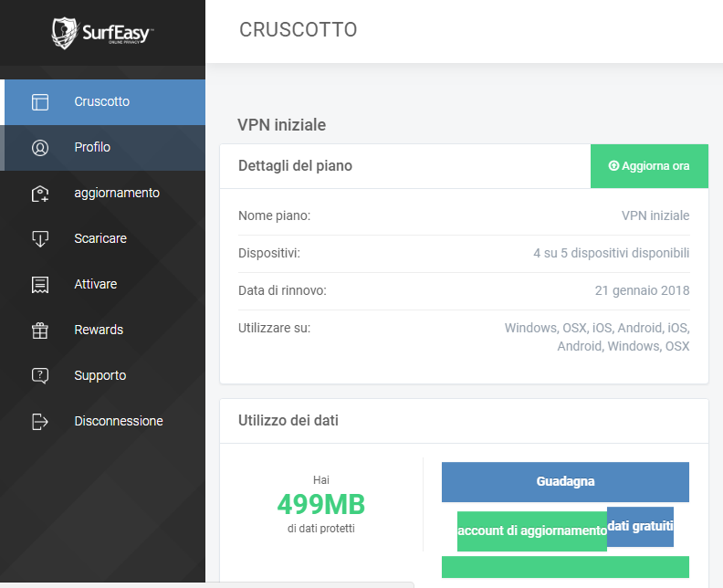
Task: Click the Supporto help chat icon
Action: (40, 376)
